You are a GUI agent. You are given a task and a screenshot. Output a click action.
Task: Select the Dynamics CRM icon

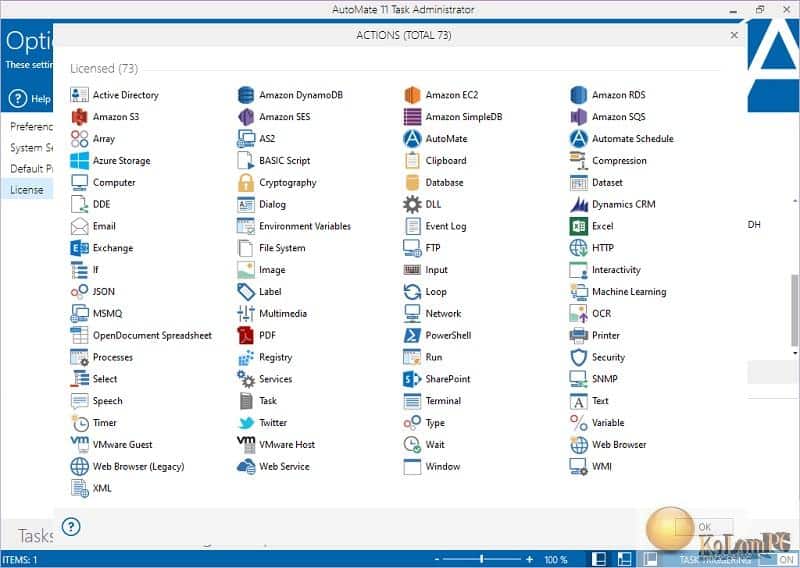[579, 205]
